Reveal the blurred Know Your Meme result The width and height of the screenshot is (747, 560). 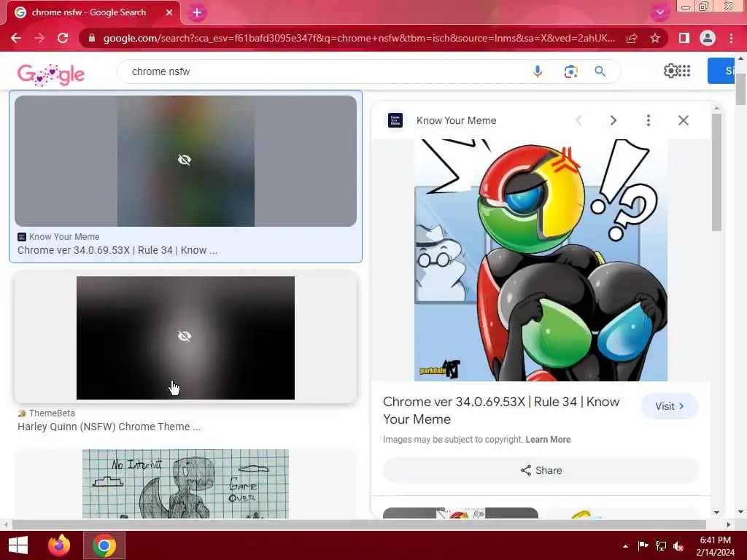coord(185,160)
